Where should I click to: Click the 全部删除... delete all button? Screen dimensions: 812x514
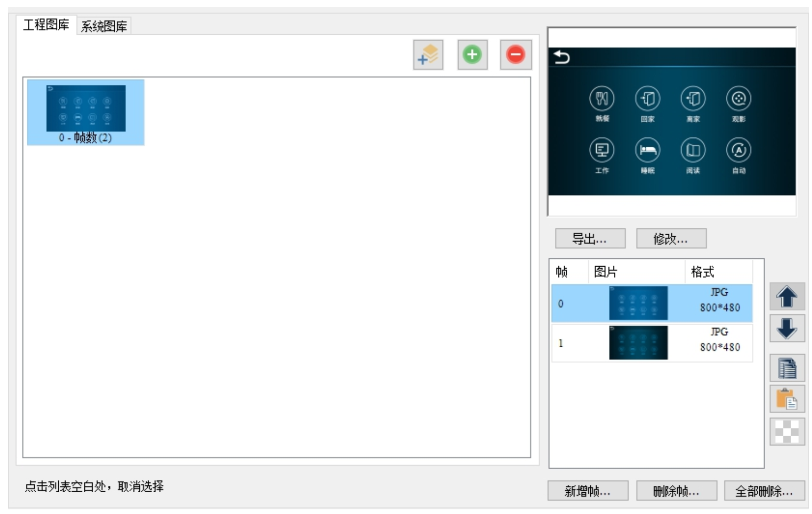coord(764,491)
